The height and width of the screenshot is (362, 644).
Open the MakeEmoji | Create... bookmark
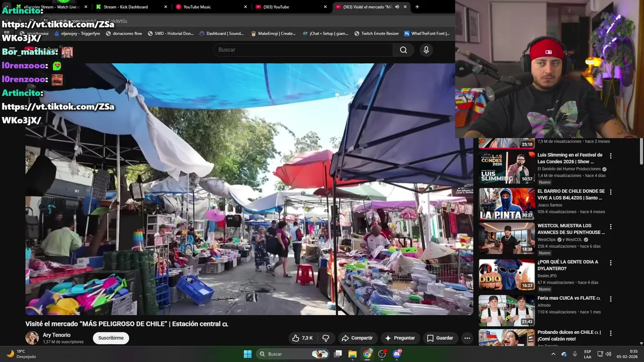point(273,34)
